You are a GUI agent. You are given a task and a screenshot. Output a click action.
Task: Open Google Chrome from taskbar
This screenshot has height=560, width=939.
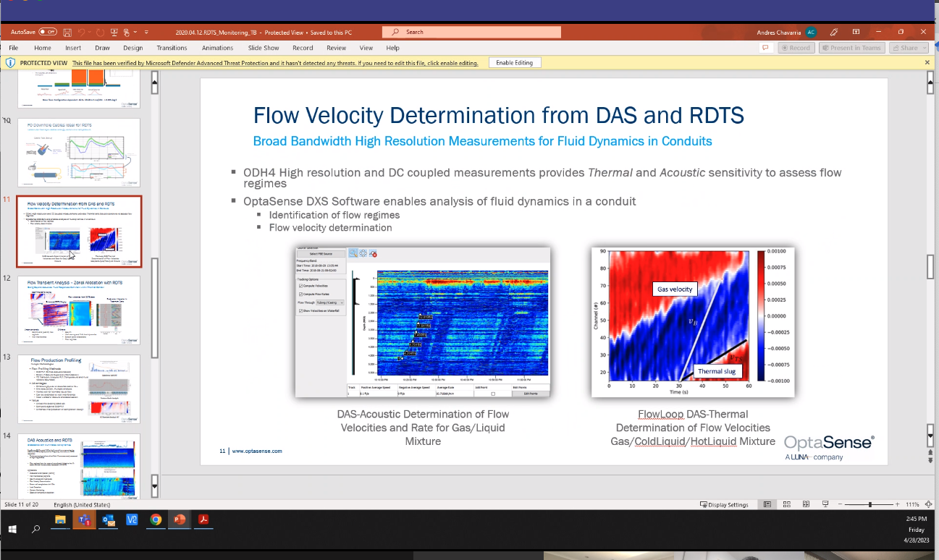click(156, 519)
